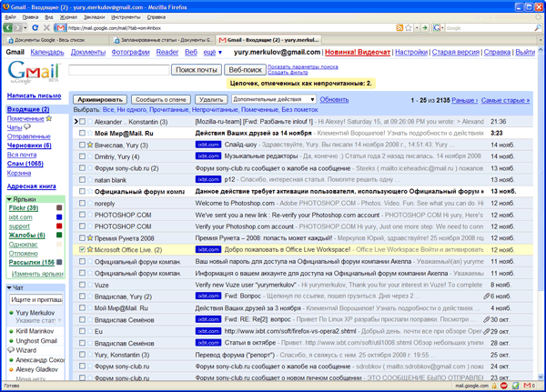
Task: Open the Закладки menu
Action: click(94, 17)
